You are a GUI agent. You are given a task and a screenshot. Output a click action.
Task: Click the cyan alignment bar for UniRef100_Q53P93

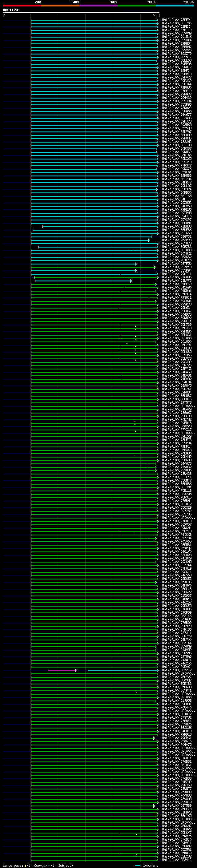pos(90,240)
